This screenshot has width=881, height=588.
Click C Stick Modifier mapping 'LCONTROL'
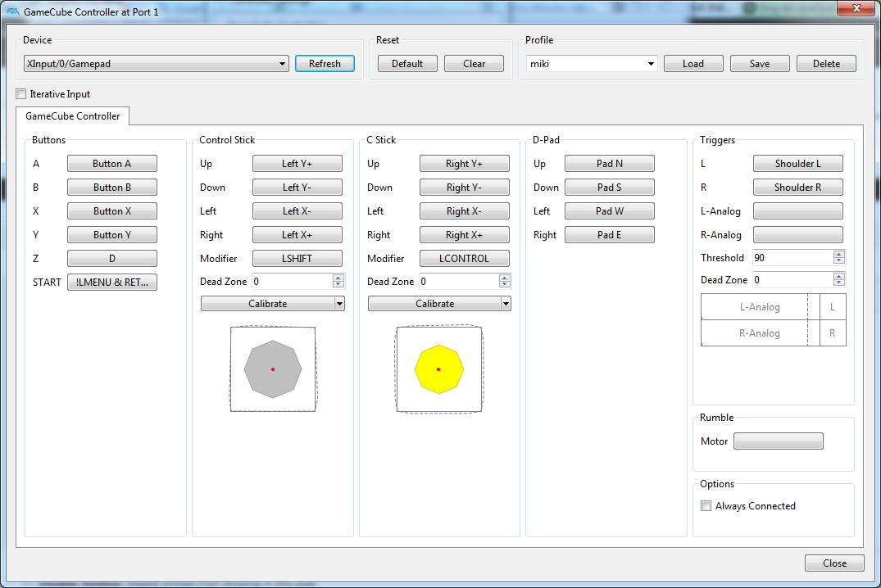coord(465,258)
